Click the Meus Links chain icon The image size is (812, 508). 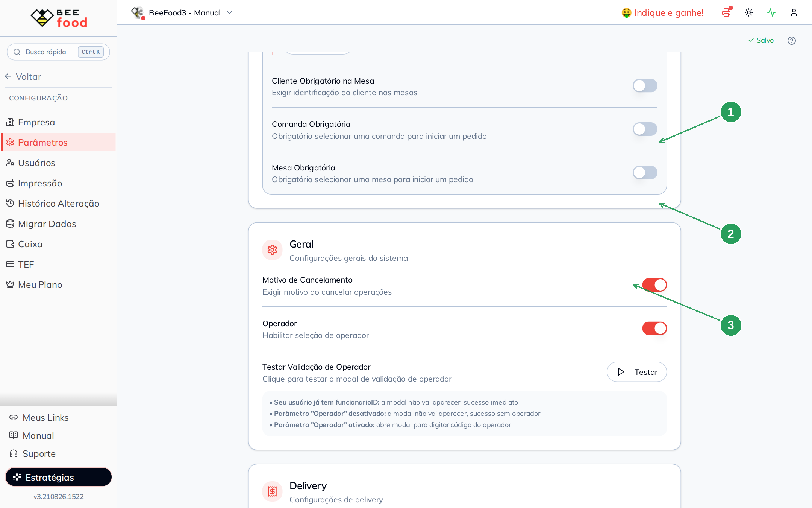coord(14,417)
